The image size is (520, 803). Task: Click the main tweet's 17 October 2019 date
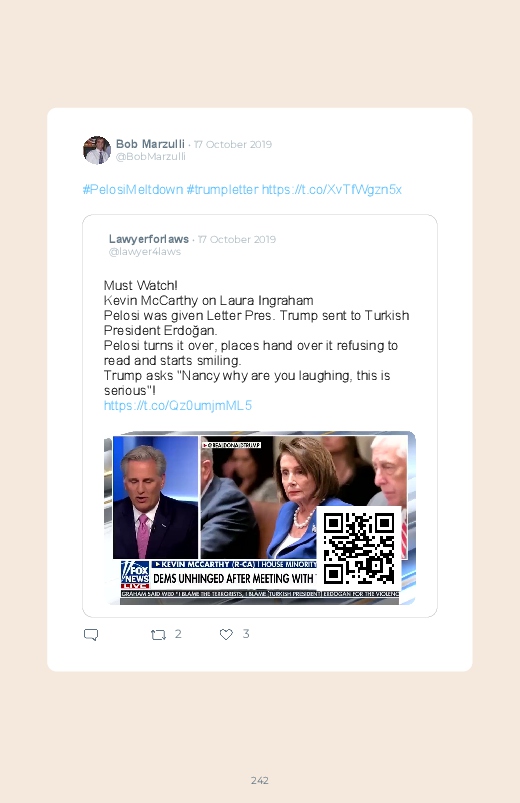pyautogui.click(x=233, y=144)
